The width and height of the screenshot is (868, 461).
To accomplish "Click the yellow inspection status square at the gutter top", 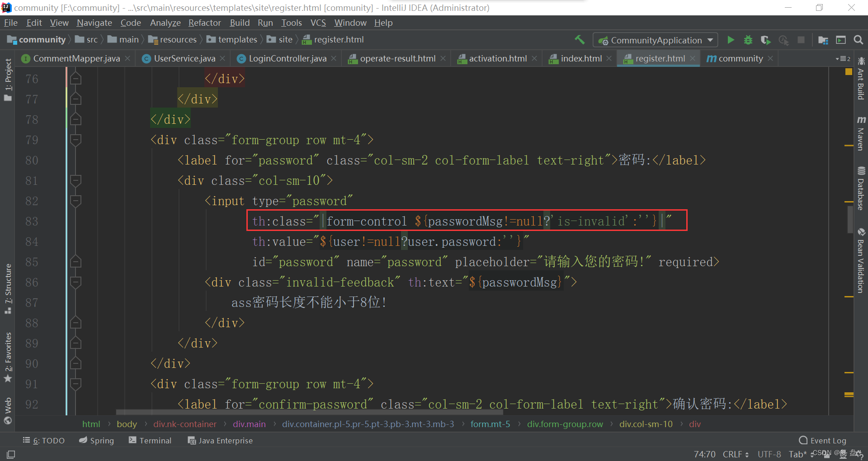I will (849, 71).
